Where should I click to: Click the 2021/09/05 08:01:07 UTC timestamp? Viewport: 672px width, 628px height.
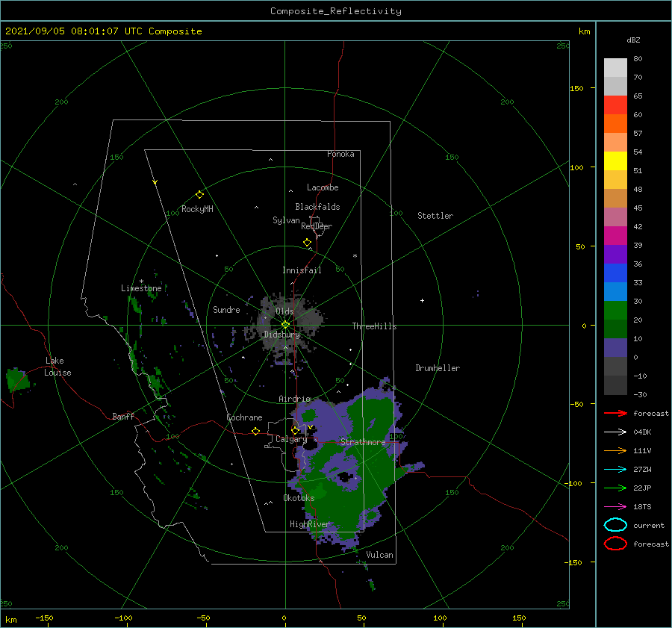pos(65,31)
